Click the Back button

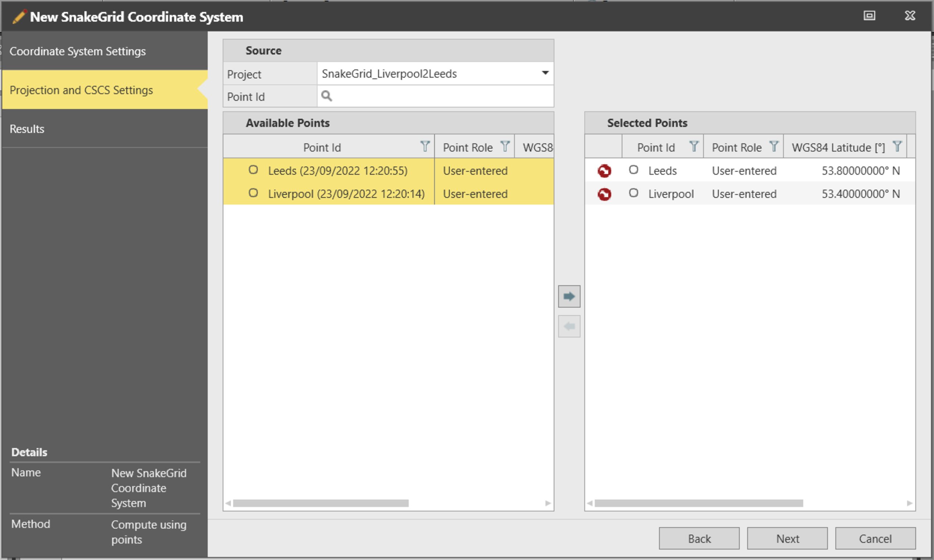[699, 538]
